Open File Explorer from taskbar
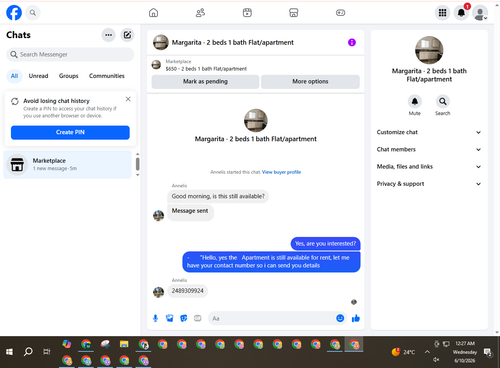Viewport: 500px width, 368px height. 124,344
